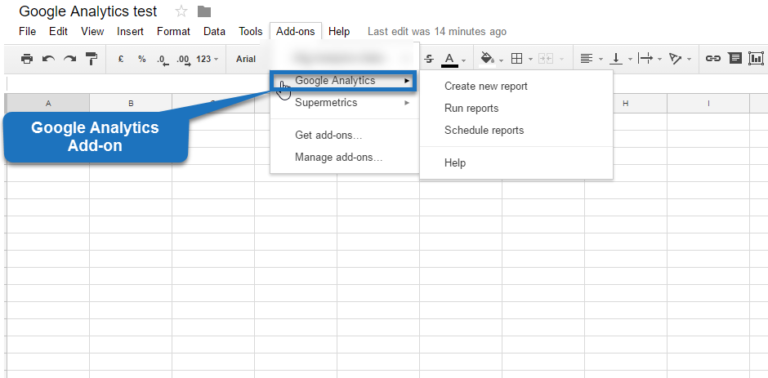The image size is (768, 378).
Task: Click the text color A icon
Action: coord(450,60)
